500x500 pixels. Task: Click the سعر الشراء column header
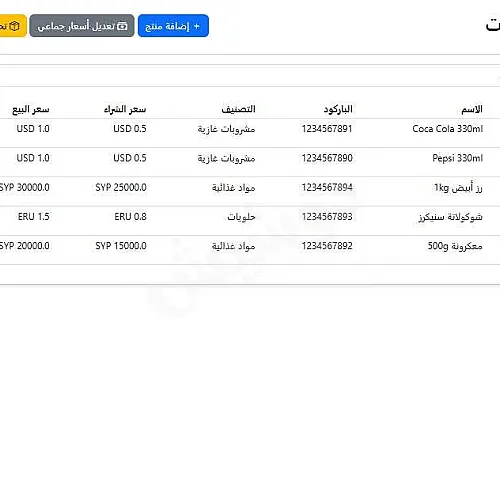[x=125, y=109]
